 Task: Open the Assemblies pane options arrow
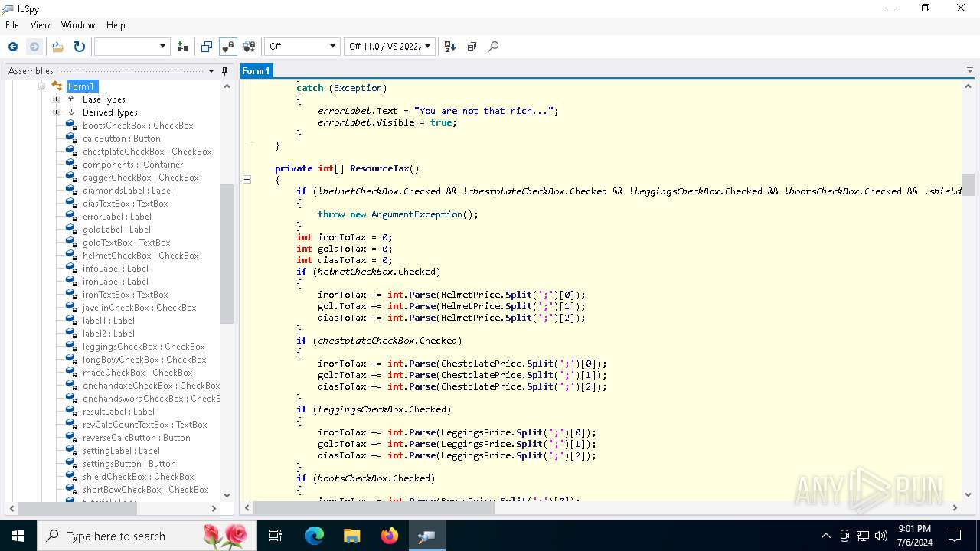(x=211, y=71)
